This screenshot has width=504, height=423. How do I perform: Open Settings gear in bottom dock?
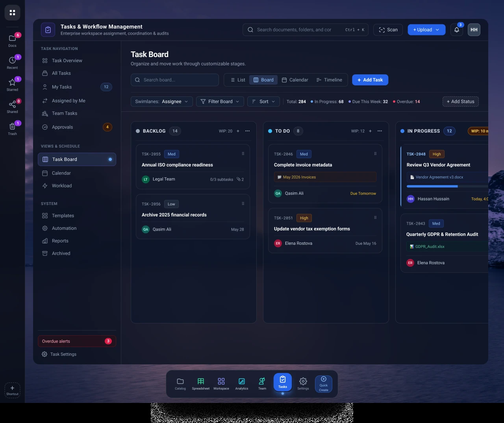[303, 384]
